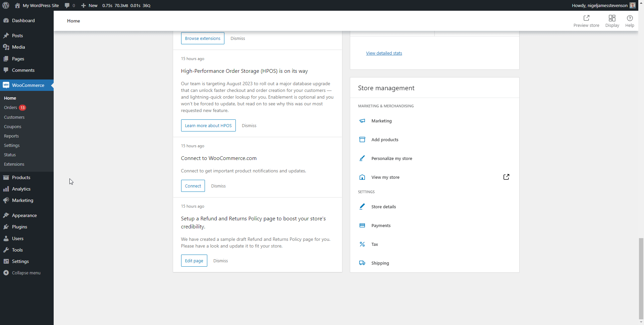The height and width of the screenshot is (325, 644).
Task: Open comments via the admin bar speech bubble
Action: (x=69, y=5)
